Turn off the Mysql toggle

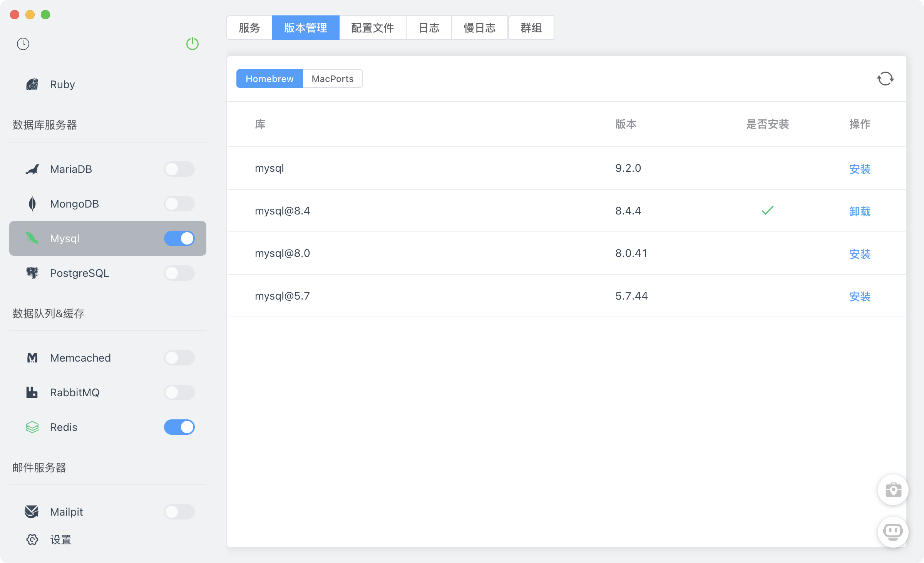click(x=179, y=238)
